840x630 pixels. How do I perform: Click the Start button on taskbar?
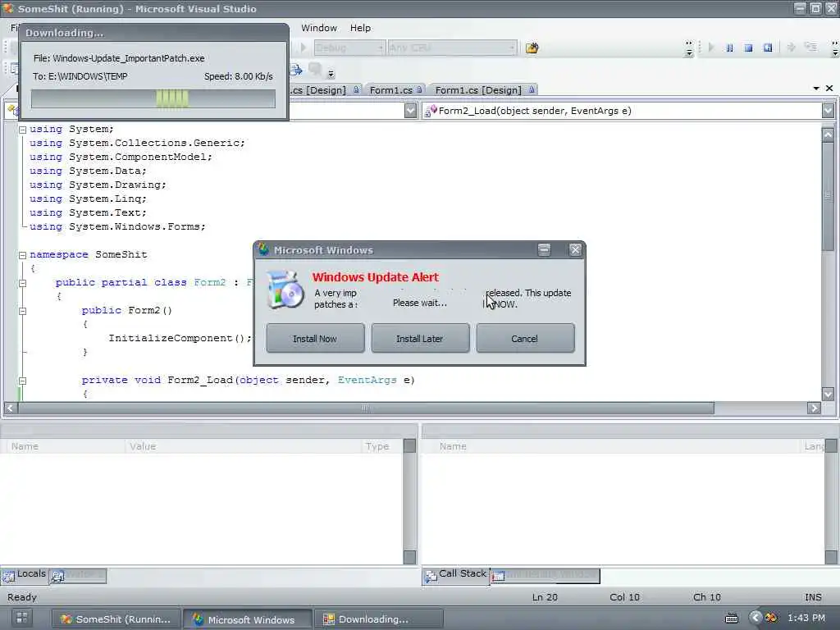[21, 619]
